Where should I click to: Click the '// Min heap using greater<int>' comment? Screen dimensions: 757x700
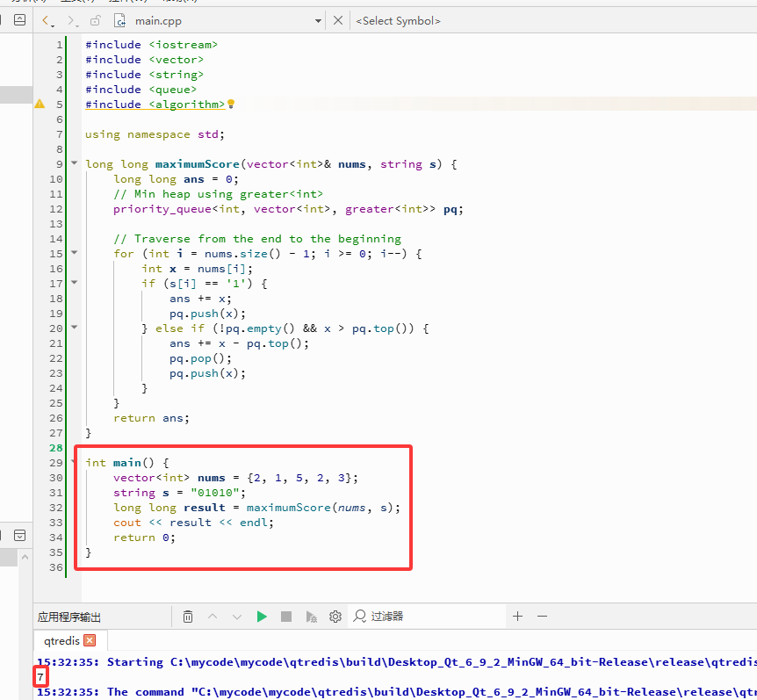(218, 194)
